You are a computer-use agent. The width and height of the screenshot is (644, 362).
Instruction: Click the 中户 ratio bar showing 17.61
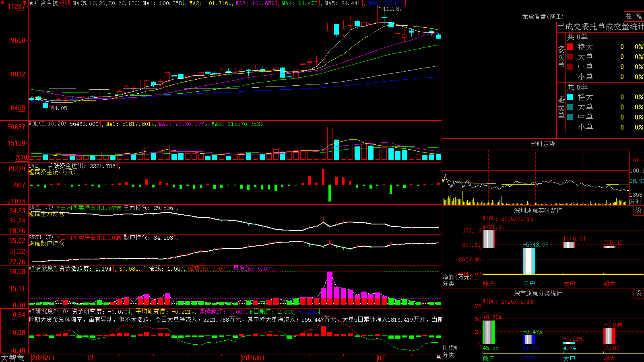pos(529,339)
